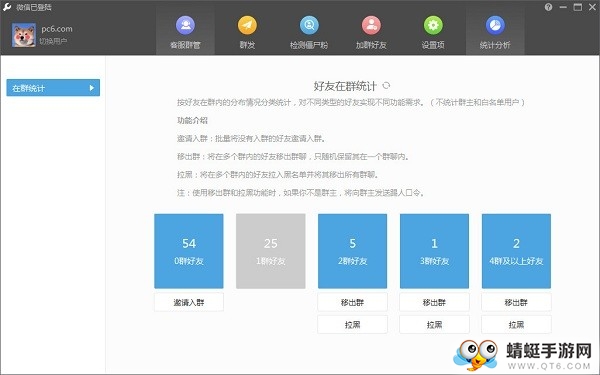This screenshot has width=600, height=375.
Task: Click the wrench icon in title bar
Action: tap(7, 7)
